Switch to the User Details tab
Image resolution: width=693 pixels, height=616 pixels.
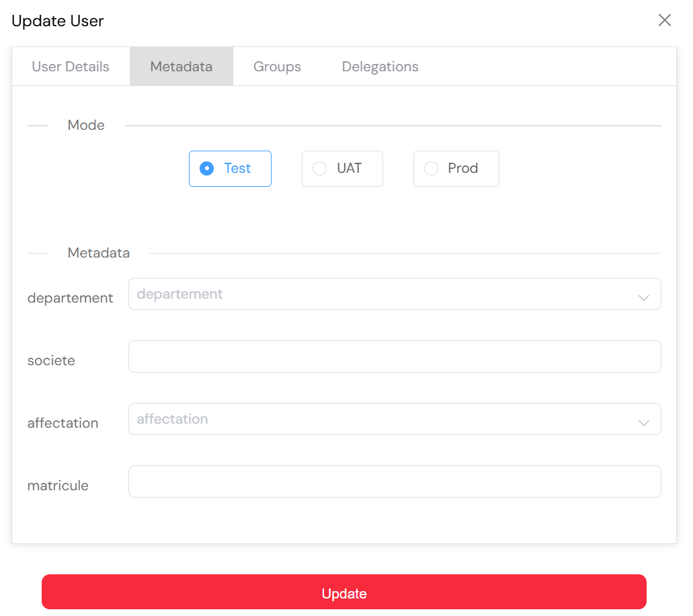(x=71, y=67)
